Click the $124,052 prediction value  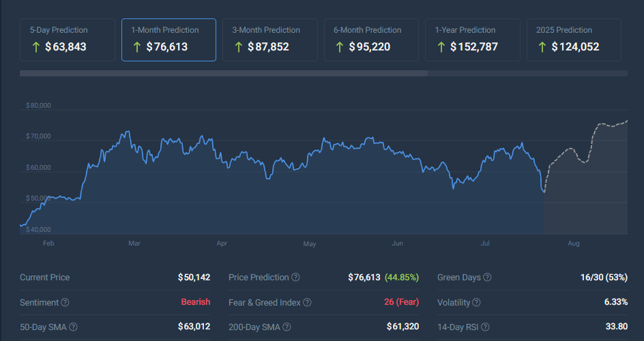(x=575, y=47)
